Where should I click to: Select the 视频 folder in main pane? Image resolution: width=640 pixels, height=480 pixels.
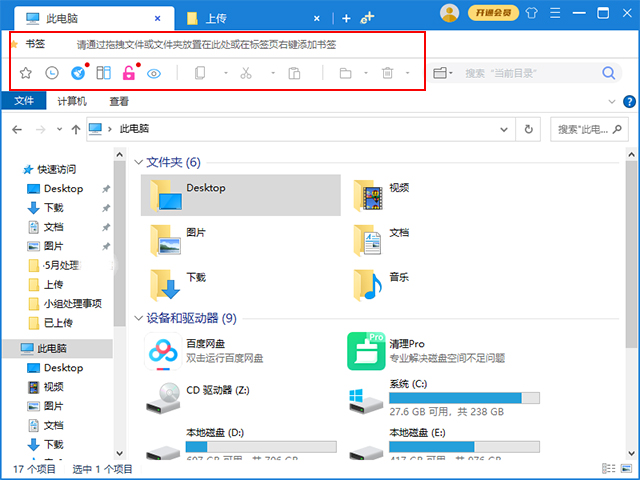(382, 195)
